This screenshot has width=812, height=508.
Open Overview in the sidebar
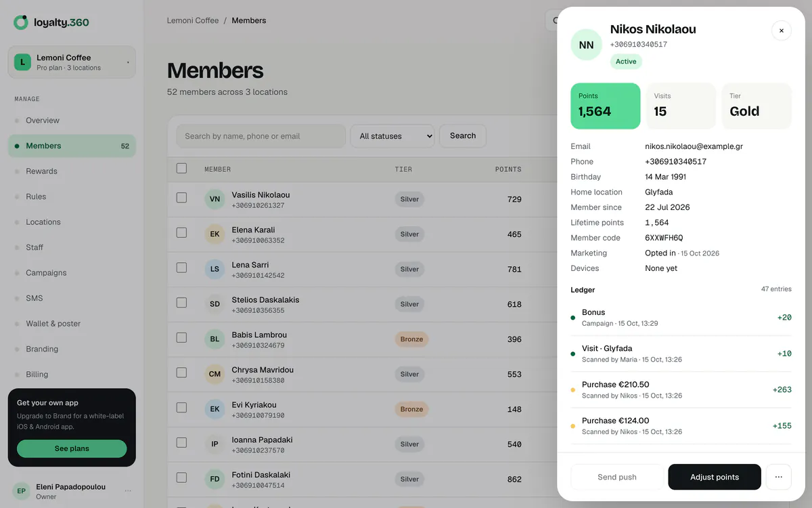tap(72, 121)
